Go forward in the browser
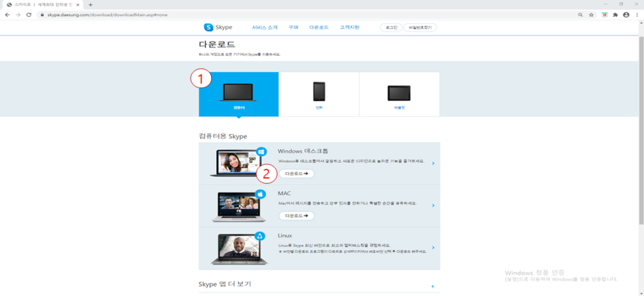644x296 pixels. [18, 14]
